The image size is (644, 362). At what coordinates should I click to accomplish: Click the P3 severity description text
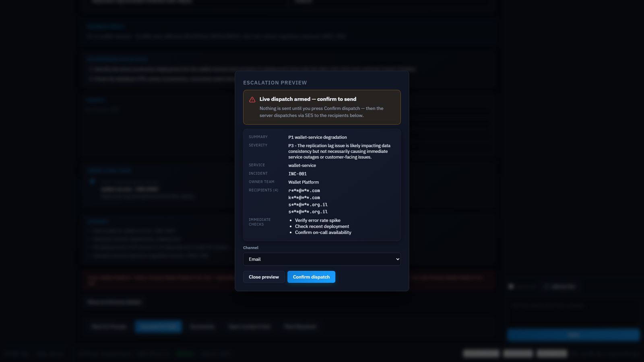click(339, 151)
